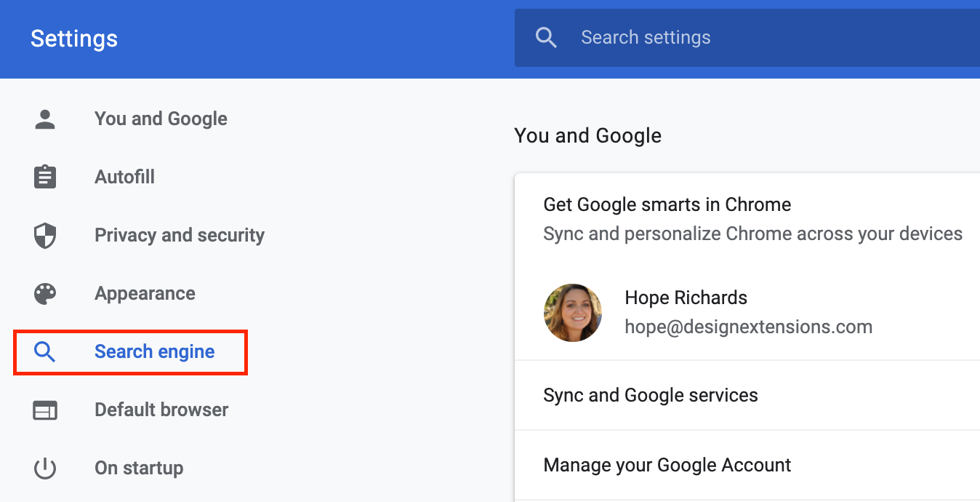Viewport: 980px width, 502px height.
Task: Click Hope Richards profile photo
Action: click(573, 313)
